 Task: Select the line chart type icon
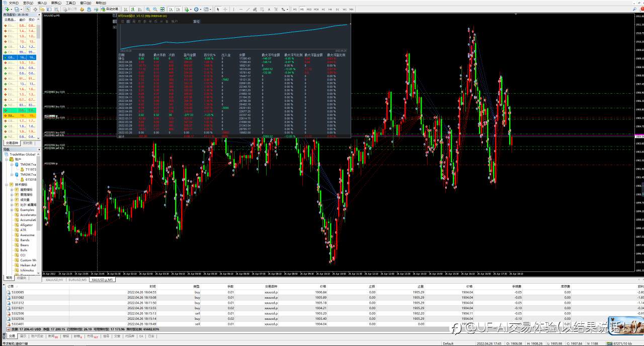(x=139, y=9)
